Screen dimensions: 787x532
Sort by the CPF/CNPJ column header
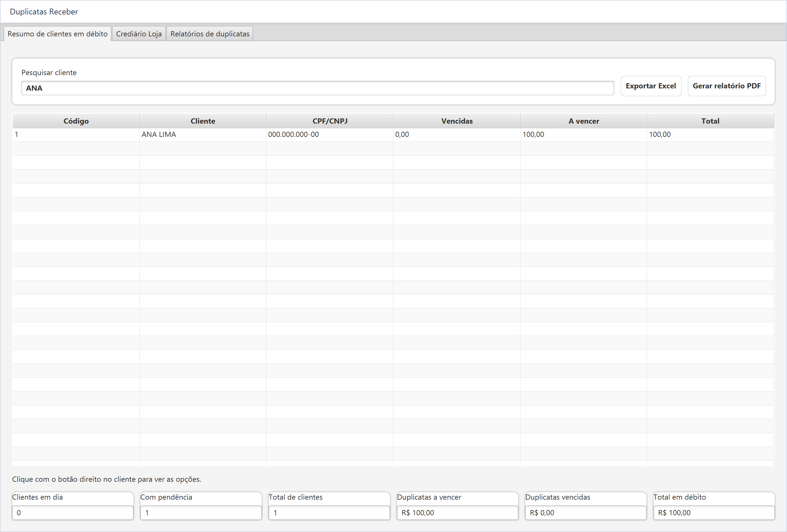click(329, 121)
